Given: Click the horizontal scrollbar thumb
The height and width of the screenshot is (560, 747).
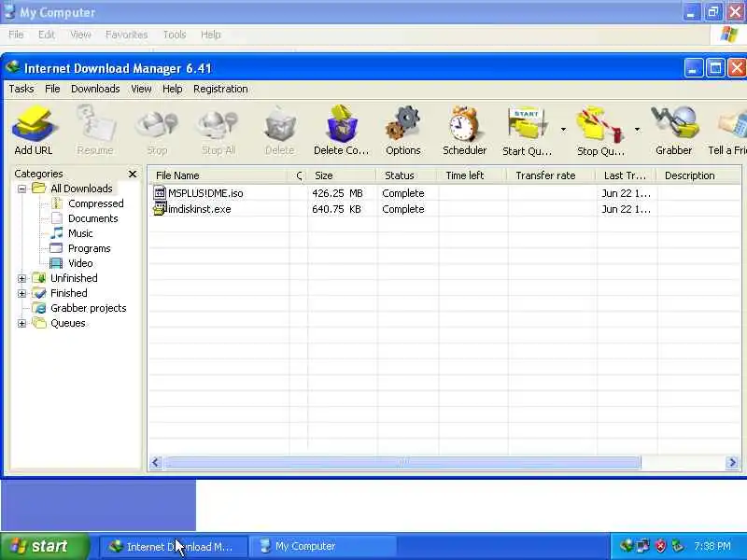Looking at the screenshot, I should (x=402, y=462).
